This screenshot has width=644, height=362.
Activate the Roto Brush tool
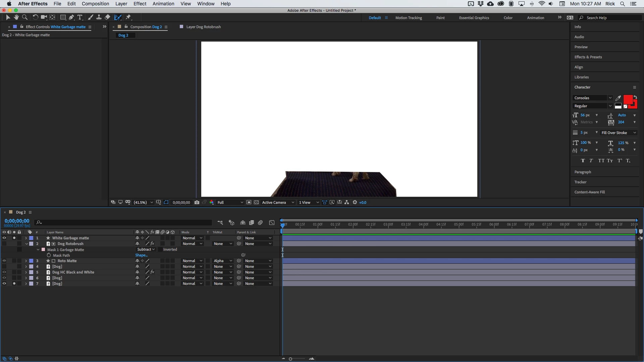118,17
